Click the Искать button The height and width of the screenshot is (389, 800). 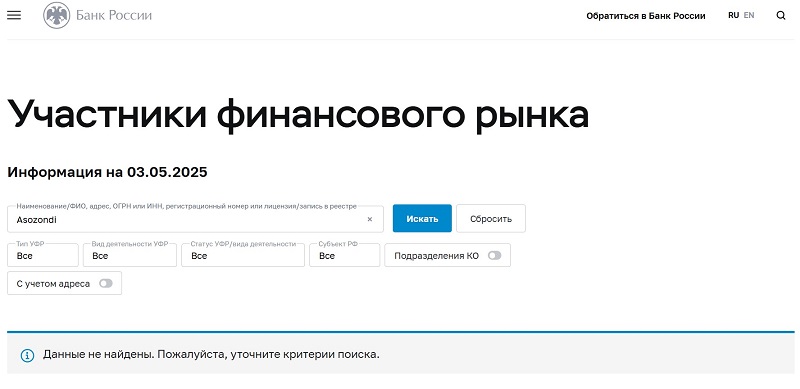422,218
